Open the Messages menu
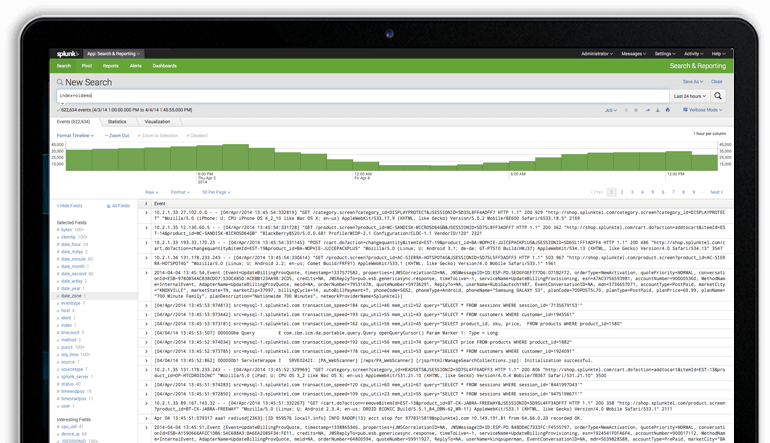Viewport: 770px width, 443px height. tap(633, 54)
